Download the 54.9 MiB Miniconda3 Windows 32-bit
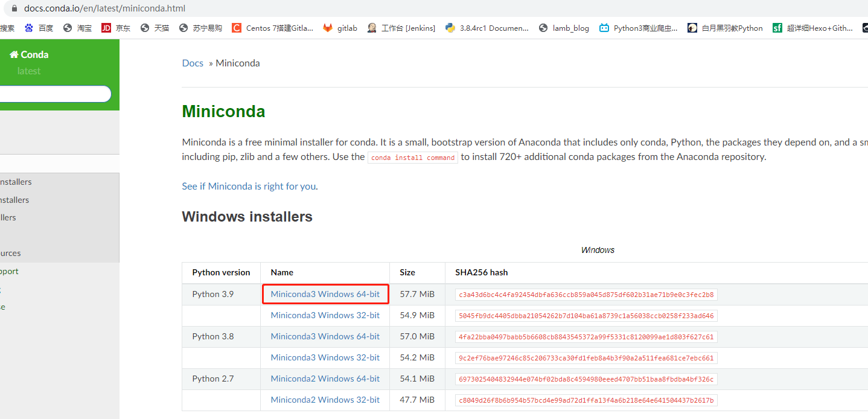Viewport: 868px width, 419px height. click(x=325, y=315)
